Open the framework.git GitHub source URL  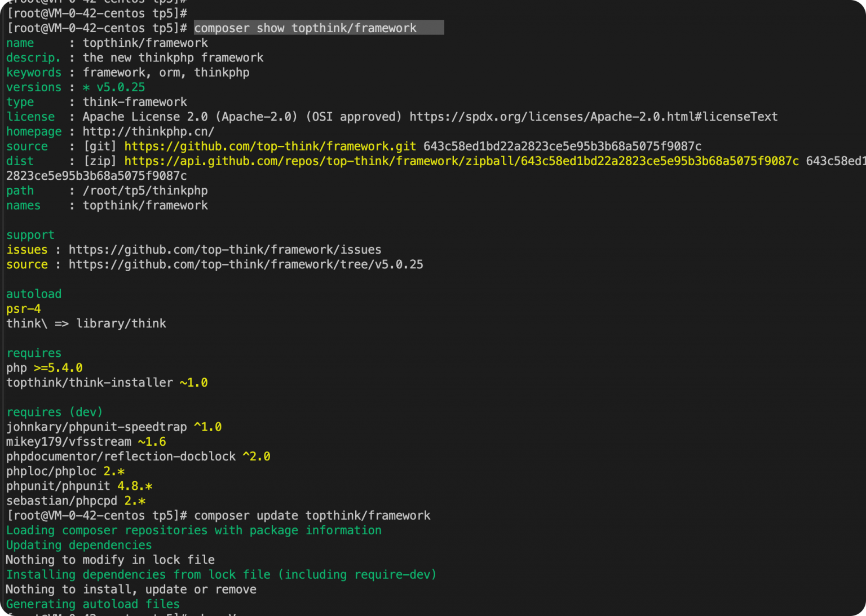(x=270, y=147)
